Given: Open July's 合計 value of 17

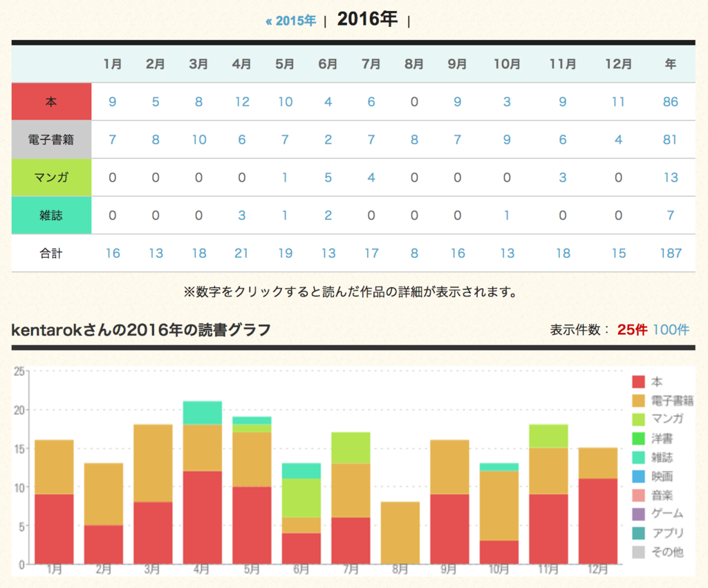Looking at the screenshot, I should (371, 253).
